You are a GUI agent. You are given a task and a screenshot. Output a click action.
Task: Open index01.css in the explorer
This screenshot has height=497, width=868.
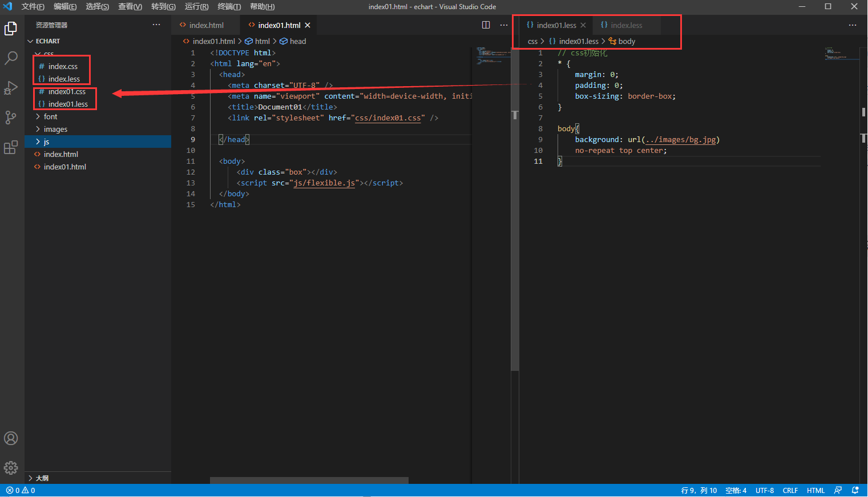coord(67,91)
